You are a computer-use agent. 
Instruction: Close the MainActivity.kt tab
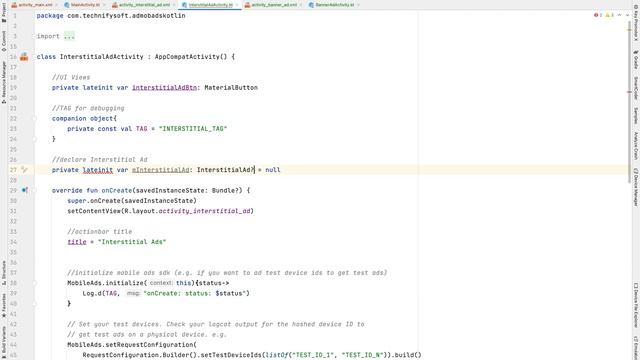(104, 5)
